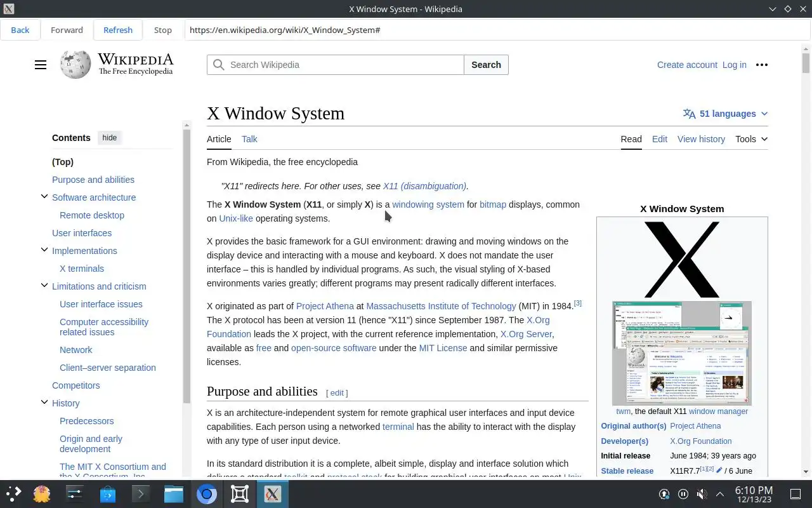Image resolution: width=812 pixels, height=508 pixels.
Task: Click the Wikipedia globe logo
Action: point(75,65)
